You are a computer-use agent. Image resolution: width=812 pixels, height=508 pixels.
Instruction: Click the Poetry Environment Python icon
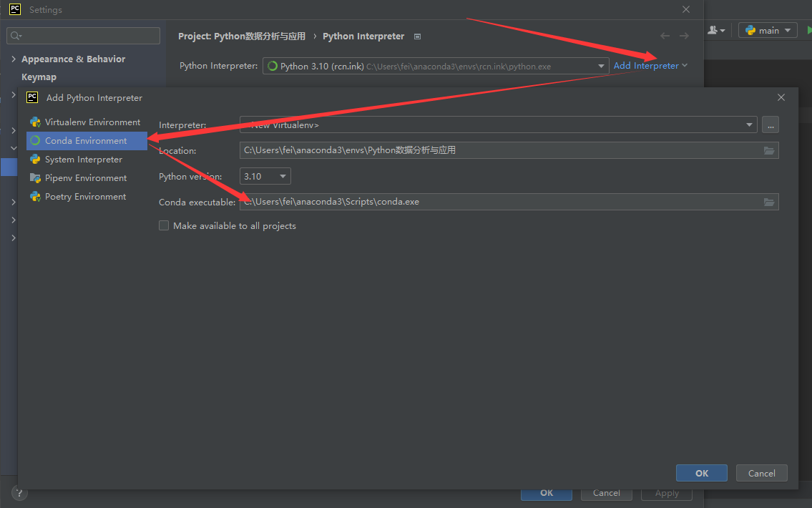35,197
